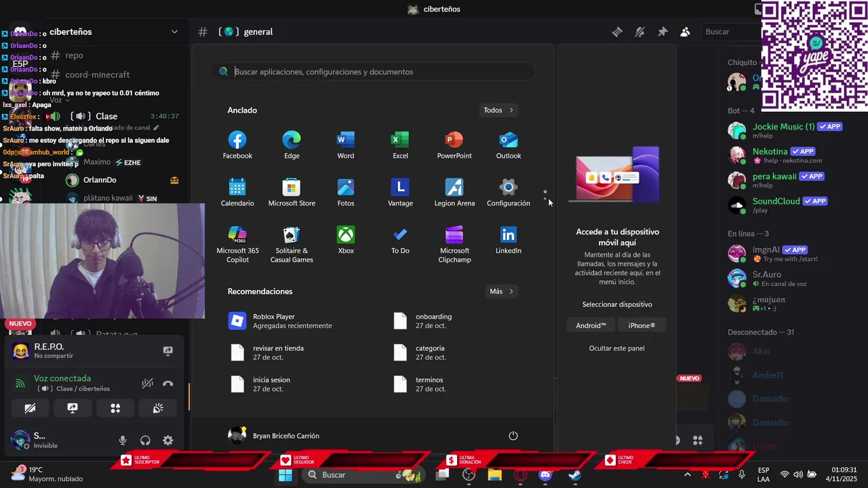
Task: Open Bryan Briceño Carrión account
Action: pos(274,436)
